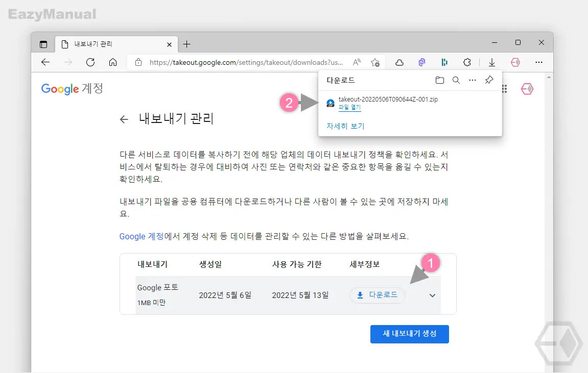The image size is (588, 373).
Task: Open a new browser tab
Action: click(187, 44)
